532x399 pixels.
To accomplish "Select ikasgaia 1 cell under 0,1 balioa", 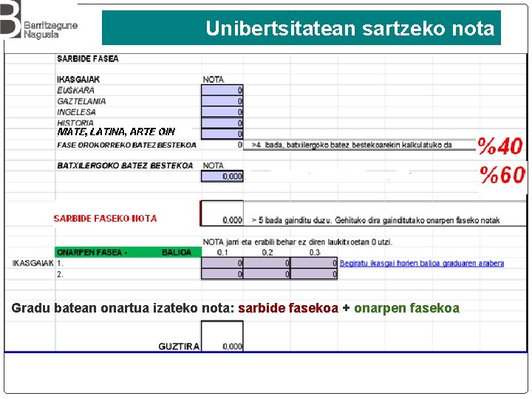I will (x=222, y=263).
